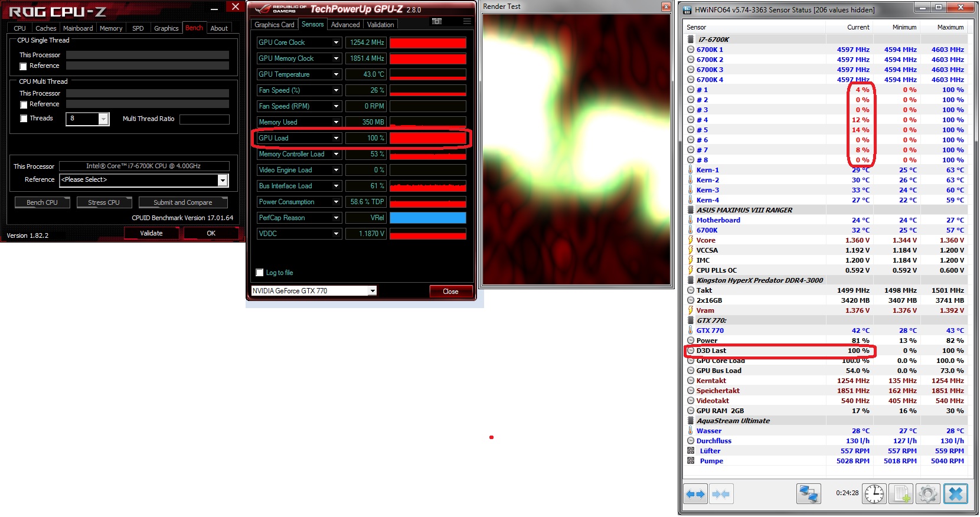
Task: Switch to the Advanced tab in GPU-Z
Action: click(345, 25)
